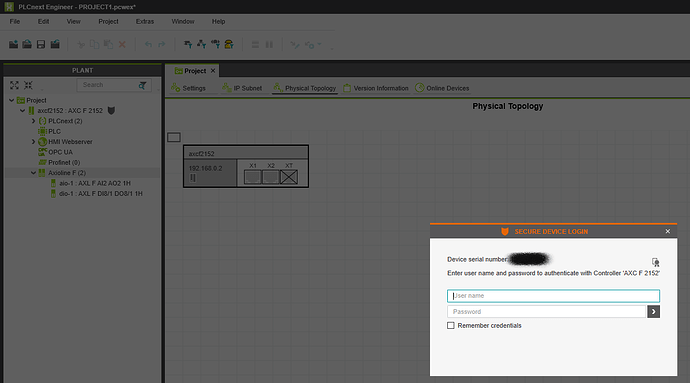Click the stacked-bars icon before the pause icon
Screen dimensions: 690x383
click(255, 44)
